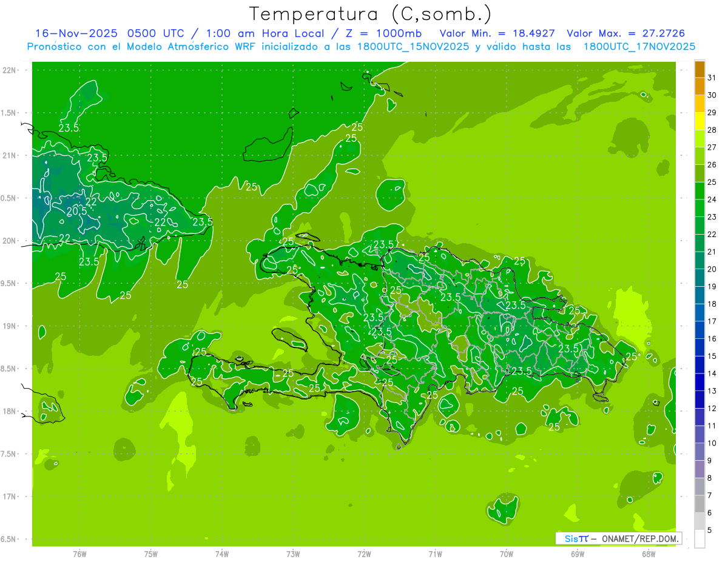The image size is (728, 562).
Task: Click the '19N' latitude axis label
Action: pyautogui.click(x=8, y=326)
